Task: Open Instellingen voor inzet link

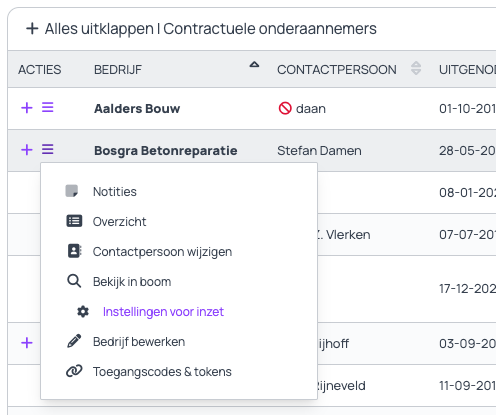Action: (163, 312)
